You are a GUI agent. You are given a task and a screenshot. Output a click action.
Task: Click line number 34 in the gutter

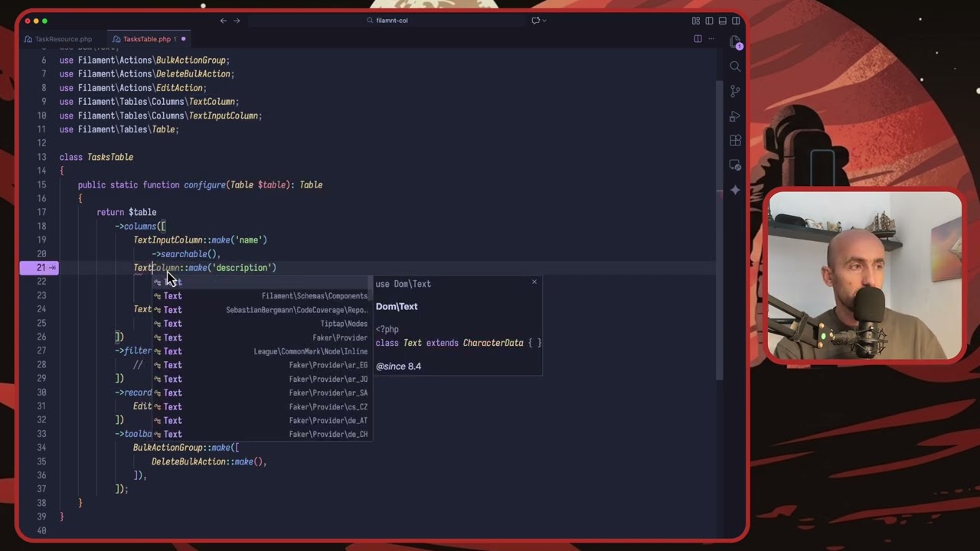[41, 448]
